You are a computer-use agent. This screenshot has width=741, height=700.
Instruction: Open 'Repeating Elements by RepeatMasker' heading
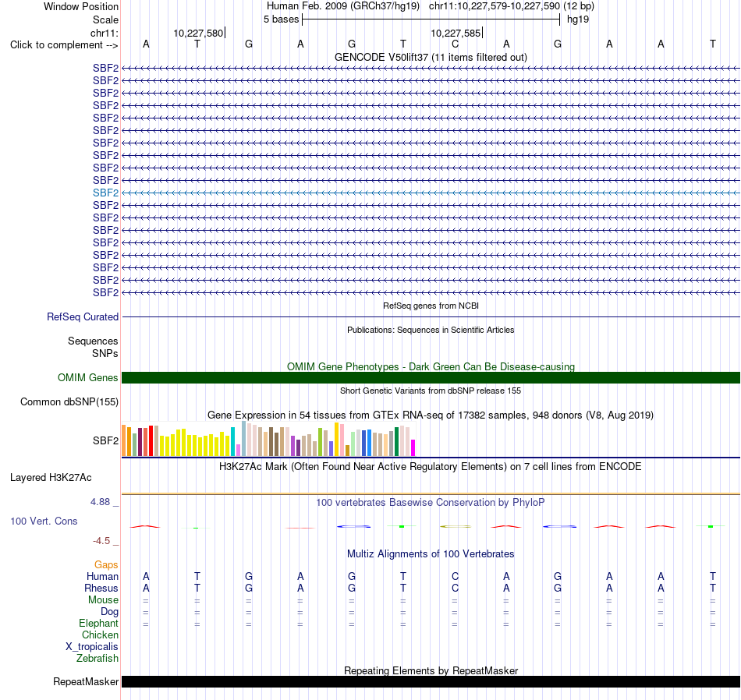pos(431,670)
